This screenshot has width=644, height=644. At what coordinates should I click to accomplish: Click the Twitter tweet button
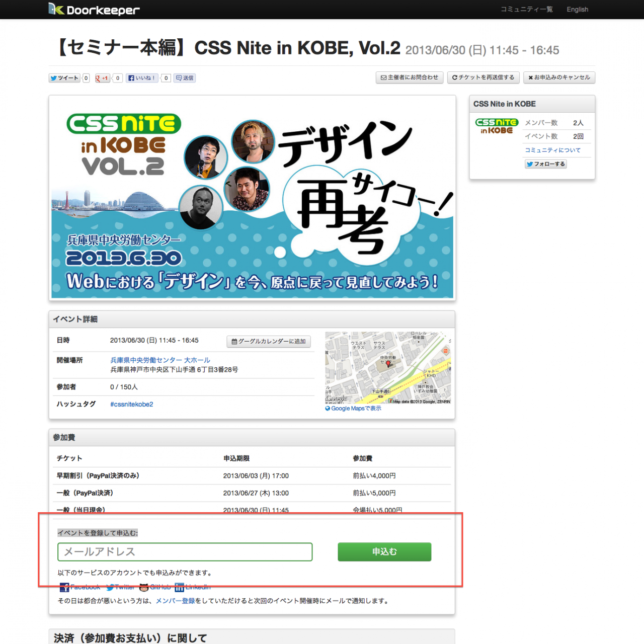(x=64, y=78)
